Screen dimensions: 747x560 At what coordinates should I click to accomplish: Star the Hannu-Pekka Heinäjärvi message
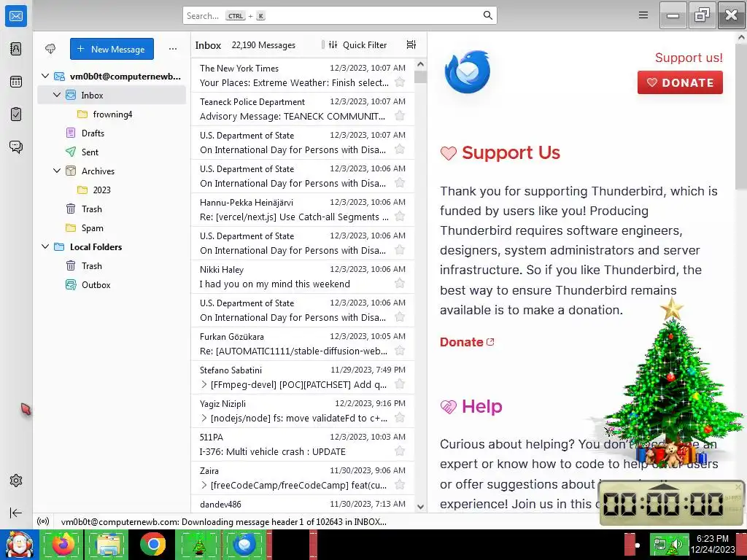pyautogui.click(x=400, y=216)
